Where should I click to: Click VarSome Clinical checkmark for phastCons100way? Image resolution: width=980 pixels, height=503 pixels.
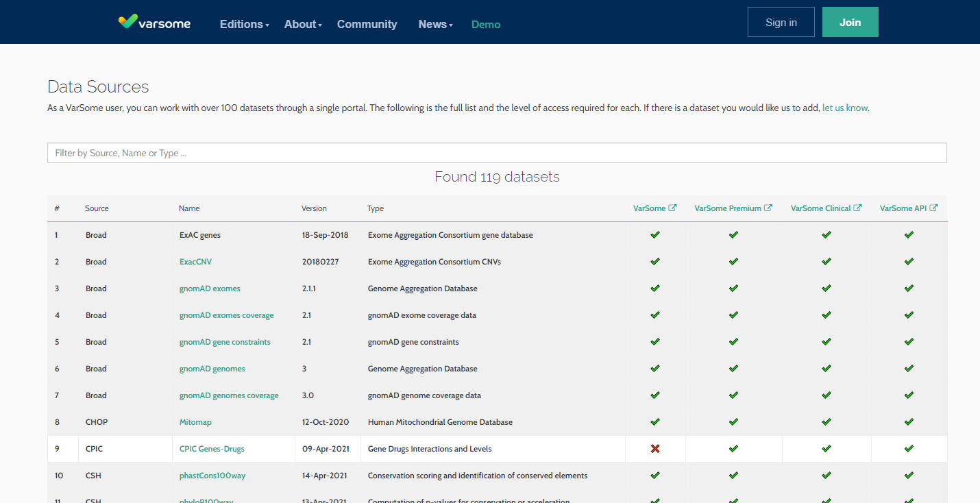click(x=826, y=476)
